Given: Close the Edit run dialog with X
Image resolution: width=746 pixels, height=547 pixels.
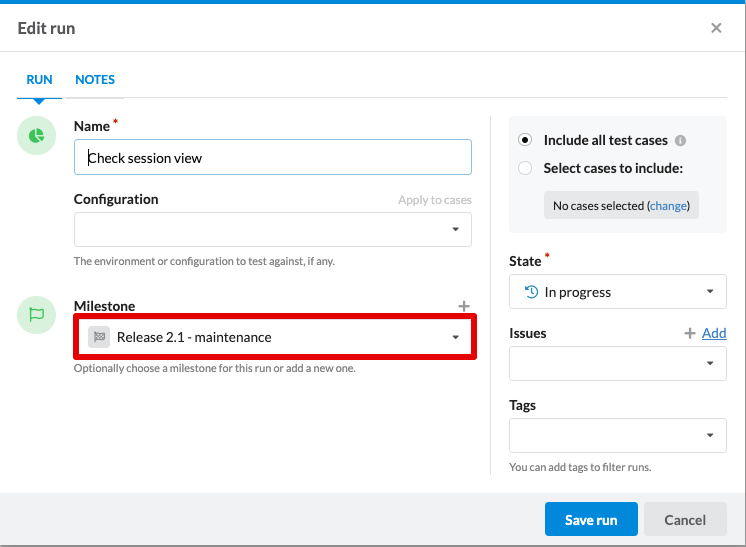Looking at the screenshot, I should coord(716,28).
